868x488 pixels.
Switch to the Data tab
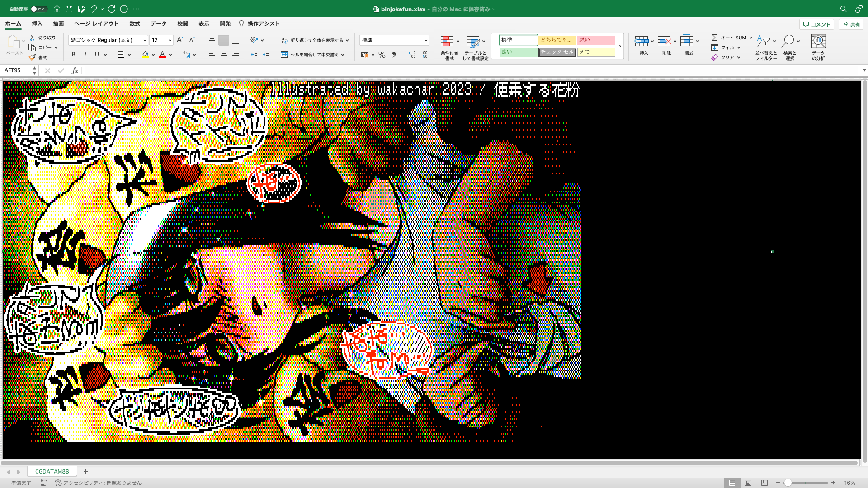tap(159, 23)
